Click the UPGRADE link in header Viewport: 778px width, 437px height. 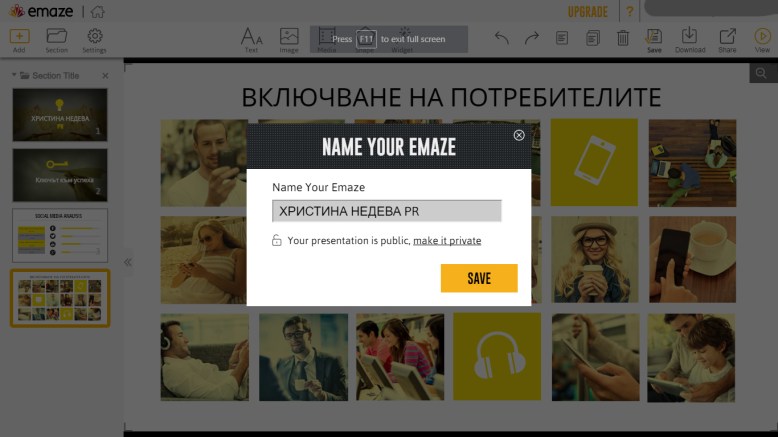[x=588, y=12]
